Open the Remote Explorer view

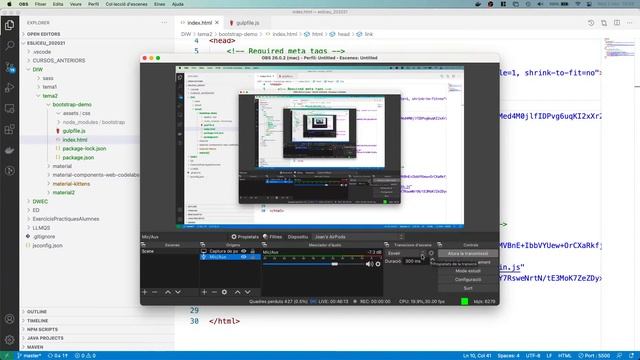[9, 109]
